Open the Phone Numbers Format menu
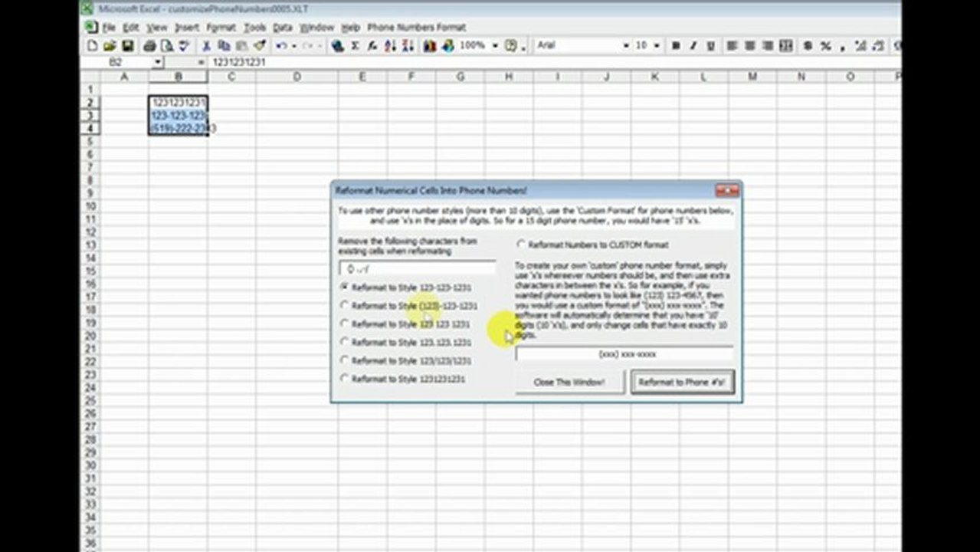Viewport: 980px width, 552px height. 416,28
